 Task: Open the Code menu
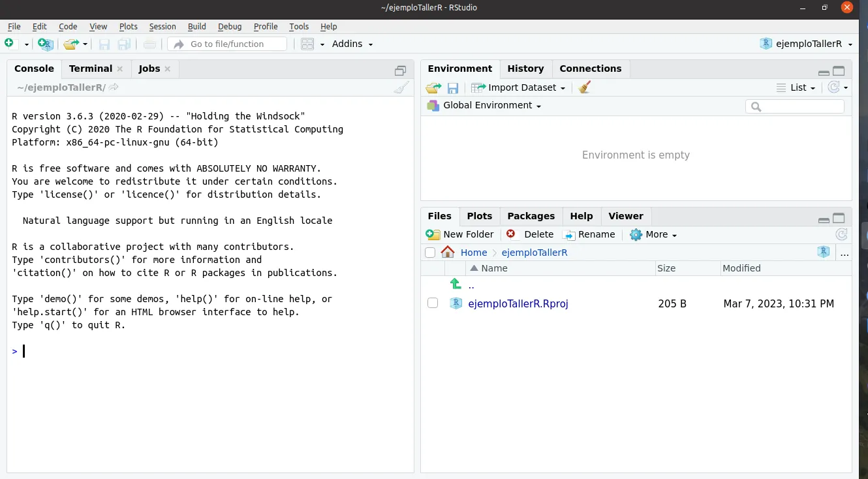(x=68, y=26)
